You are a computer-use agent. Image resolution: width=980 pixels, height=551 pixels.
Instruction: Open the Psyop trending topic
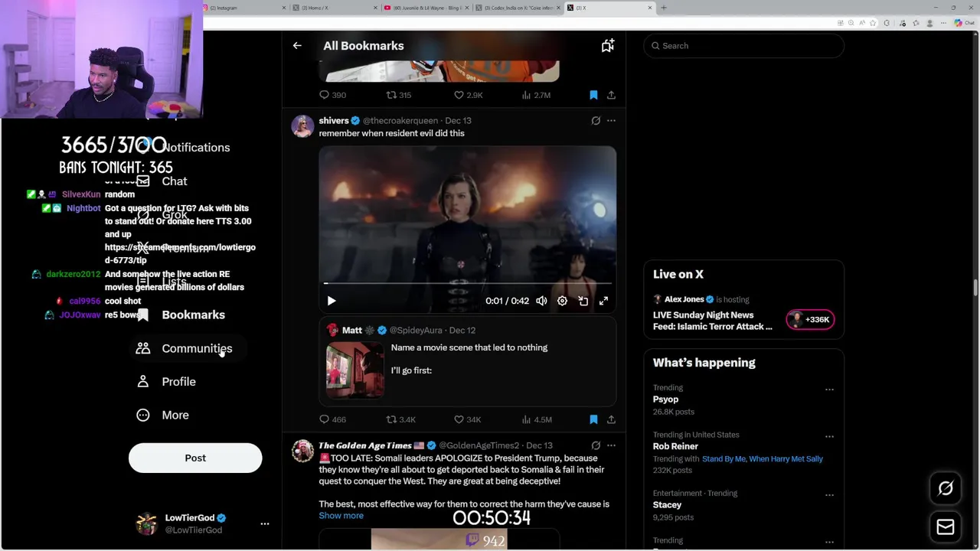point(665,399)
